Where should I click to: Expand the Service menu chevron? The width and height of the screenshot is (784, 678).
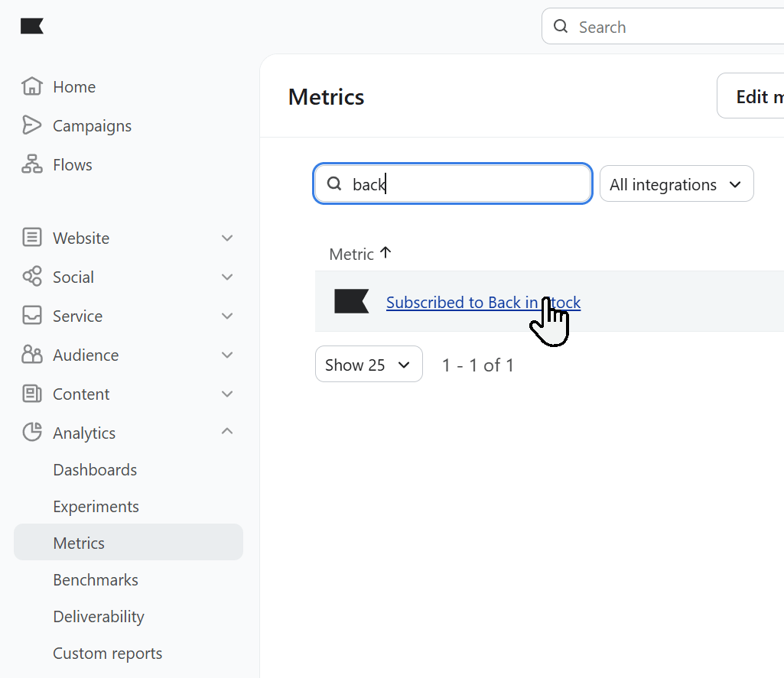pos(227,316)
